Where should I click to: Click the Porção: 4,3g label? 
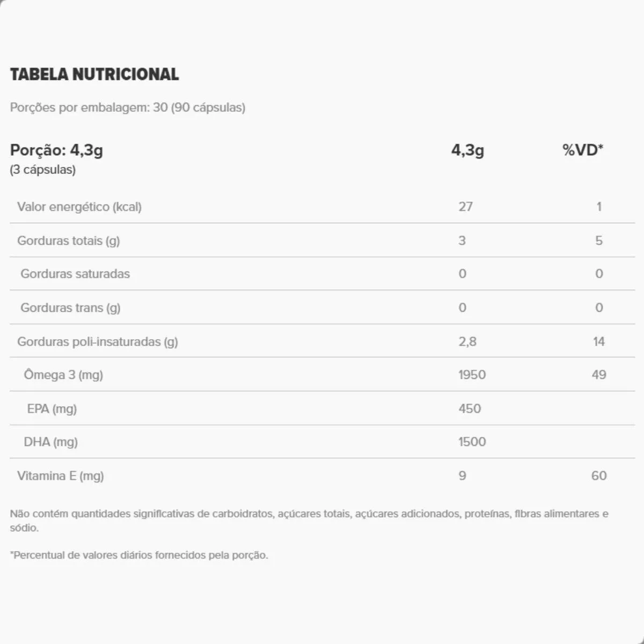click(x=57, y=150)
